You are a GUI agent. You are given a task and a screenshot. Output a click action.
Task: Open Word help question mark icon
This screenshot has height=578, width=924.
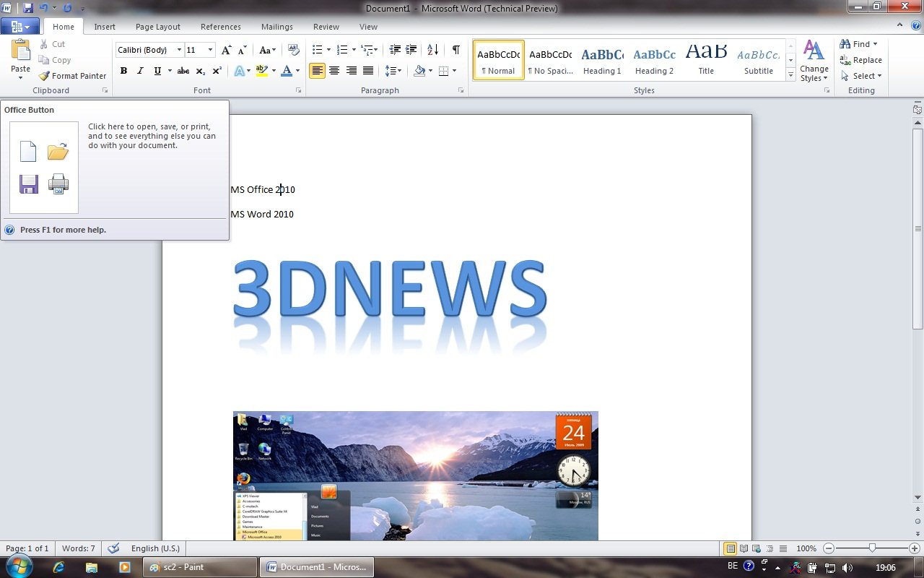(915, 25)
